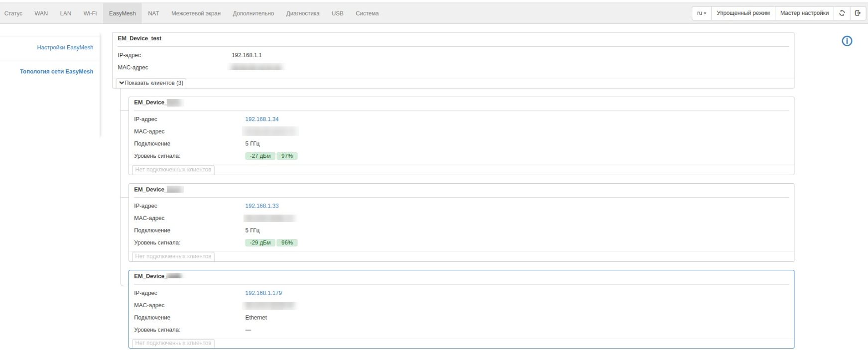Open the NAT tab

[x=153, y=13]
